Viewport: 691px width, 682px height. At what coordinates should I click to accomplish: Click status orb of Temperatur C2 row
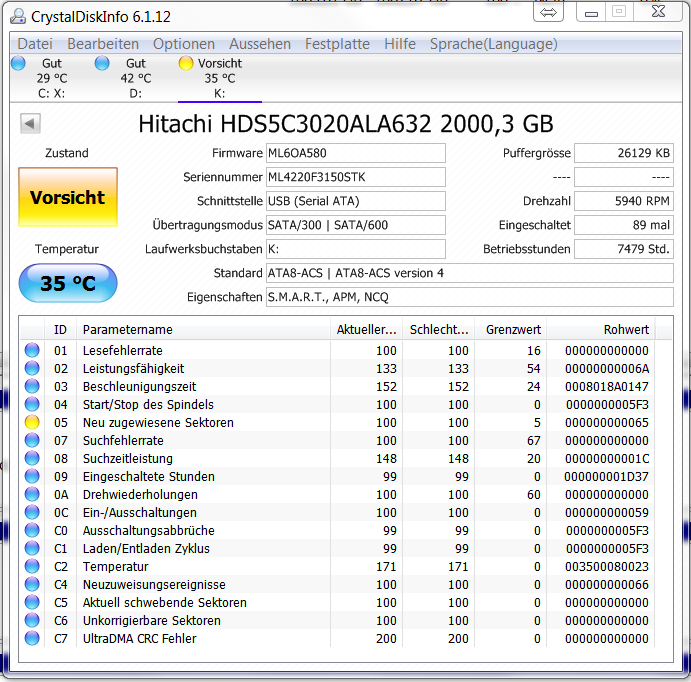(x=32, y=566)
